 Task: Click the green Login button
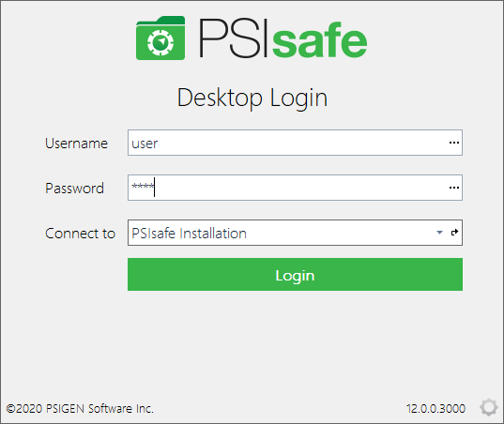tap(295, 274)
